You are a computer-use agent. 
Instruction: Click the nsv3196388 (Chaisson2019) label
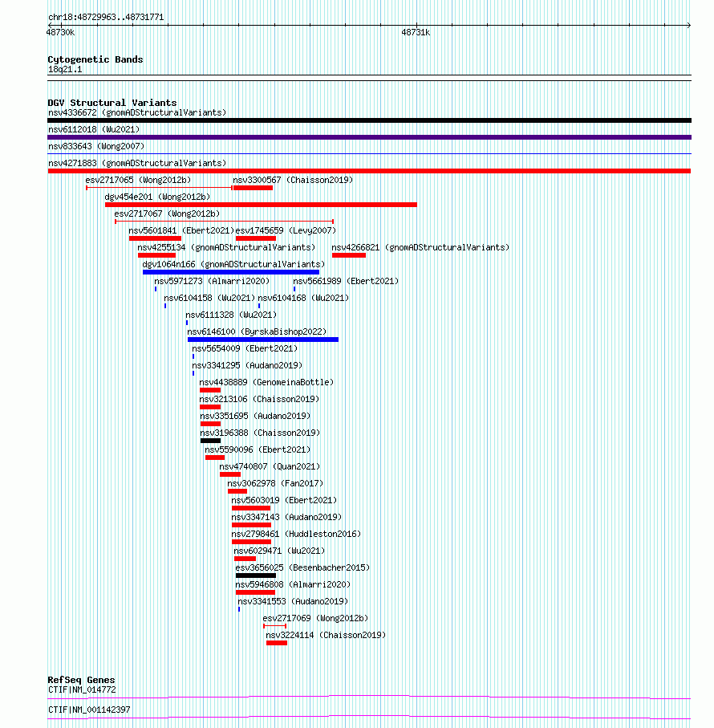point(260,433)
